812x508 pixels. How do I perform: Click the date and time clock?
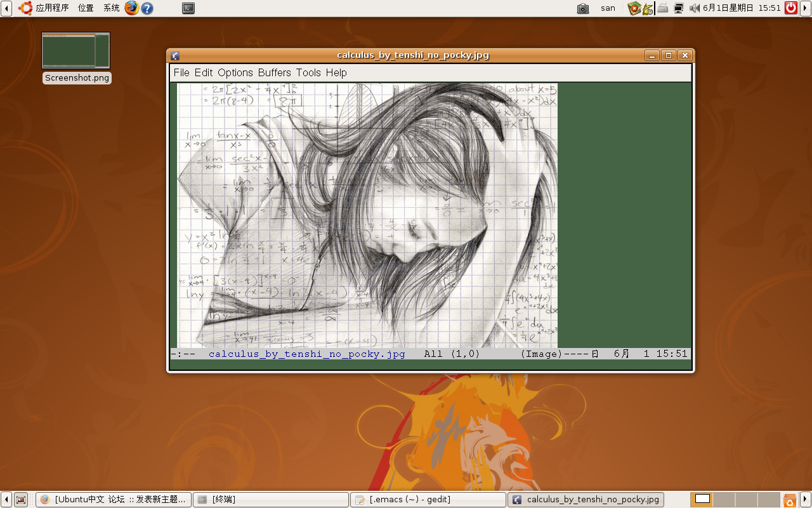[x=742, y=8]
